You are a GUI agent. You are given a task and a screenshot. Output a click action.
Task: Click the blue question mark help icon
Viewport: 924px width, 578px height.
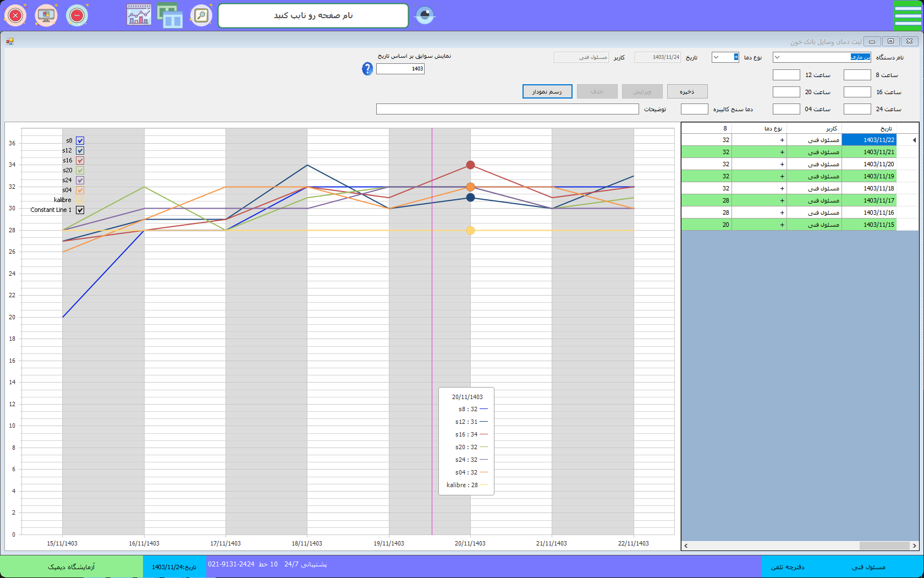pos(367,69)
